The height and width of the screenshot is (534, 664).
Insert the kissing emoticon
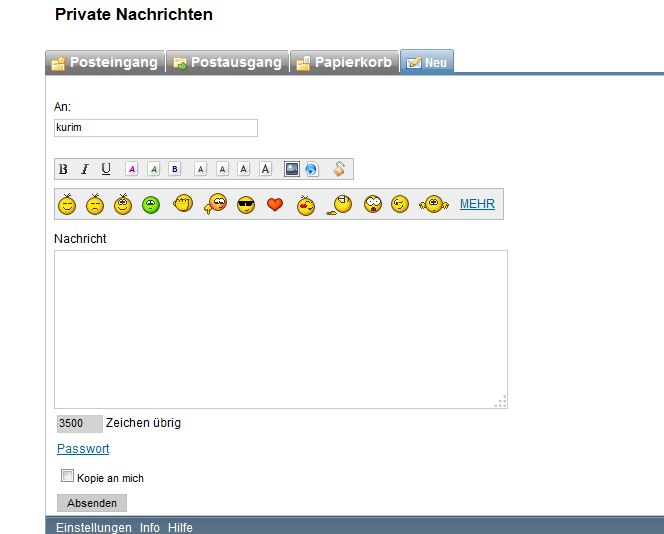point(306,205)
